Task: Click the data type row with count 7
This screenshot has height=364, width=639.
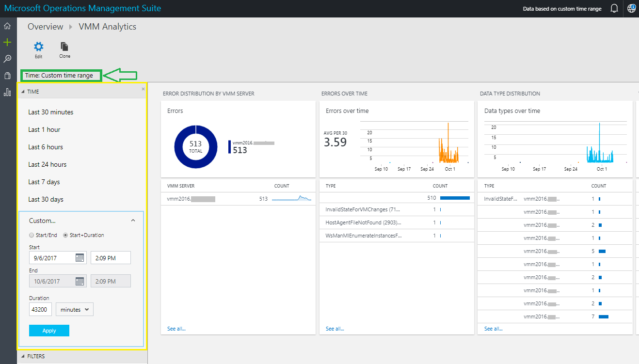Action: pyautogui.click(x=555, y=317)
